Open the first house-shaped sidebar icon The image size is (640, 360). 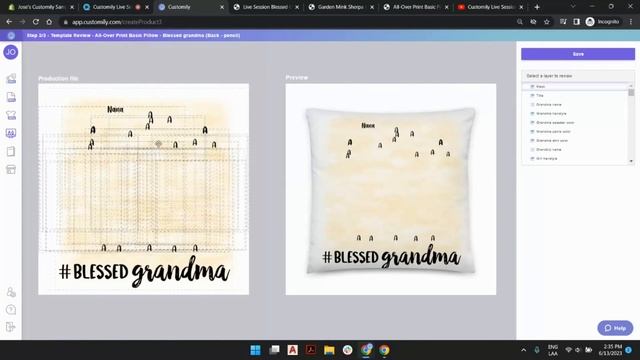(x=11, y=78)
